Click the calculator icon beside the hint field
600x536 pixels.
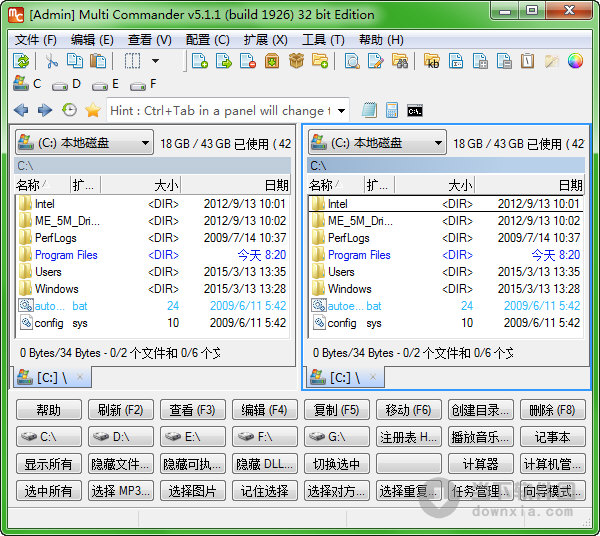click(x=392, y=111)
